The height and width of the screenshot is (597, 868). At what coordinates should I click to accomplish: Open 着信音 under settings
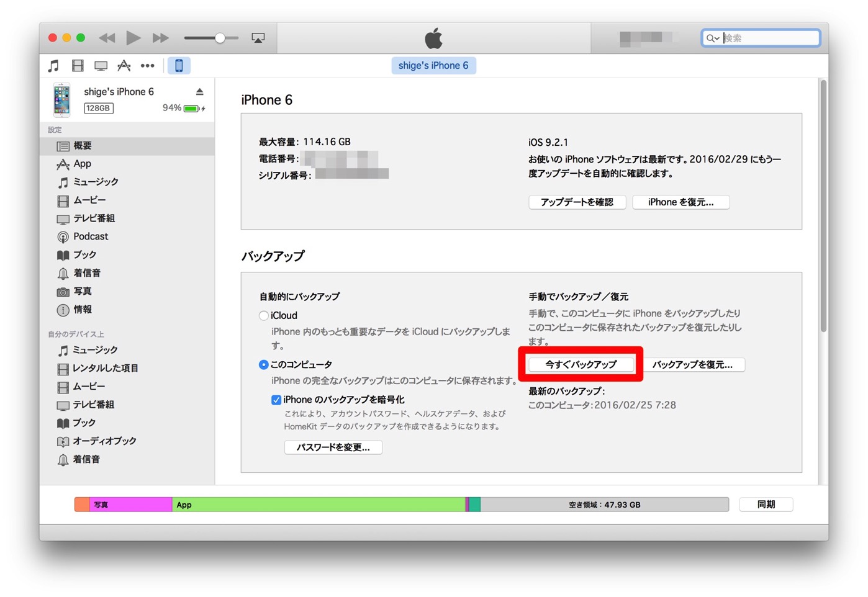coord(127,273)
